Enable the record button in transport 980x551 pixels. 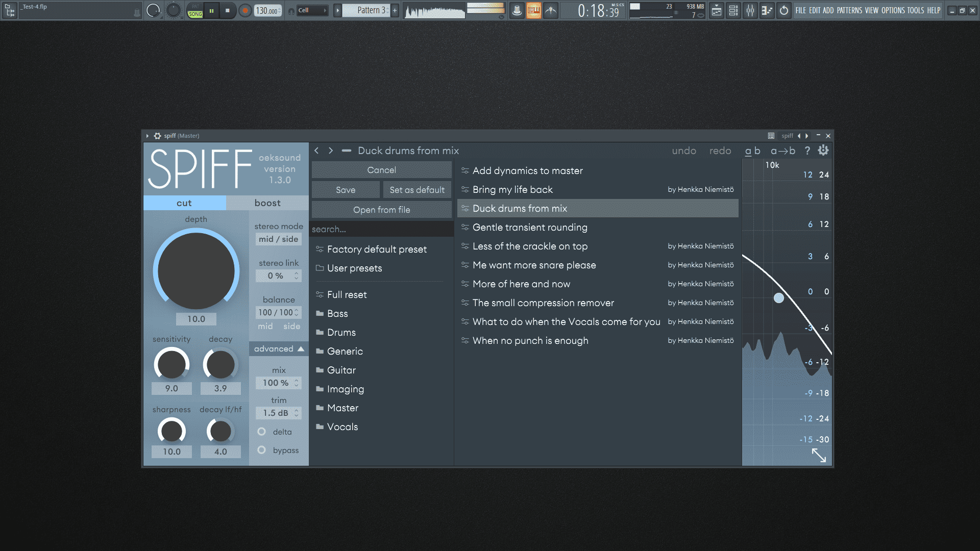click(x=246, y=10)
